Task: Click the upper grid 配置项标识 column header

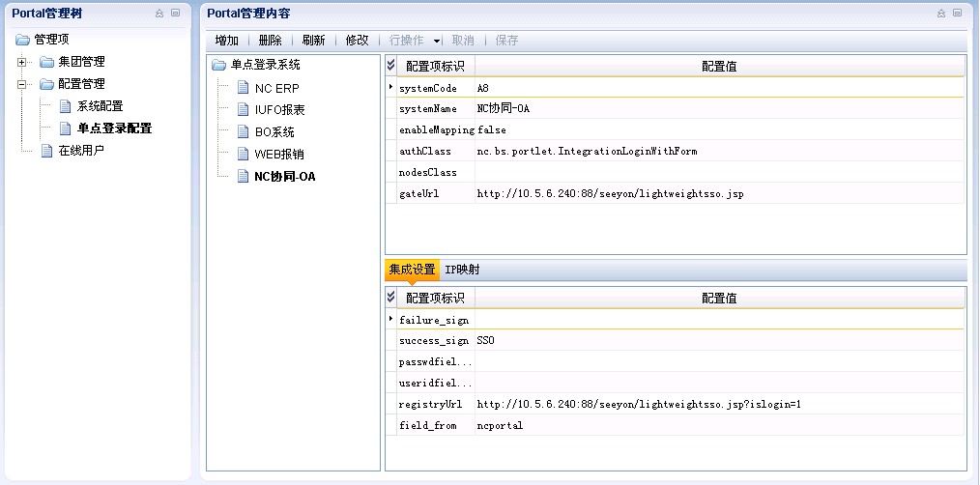Action: [x=435, y=67]
